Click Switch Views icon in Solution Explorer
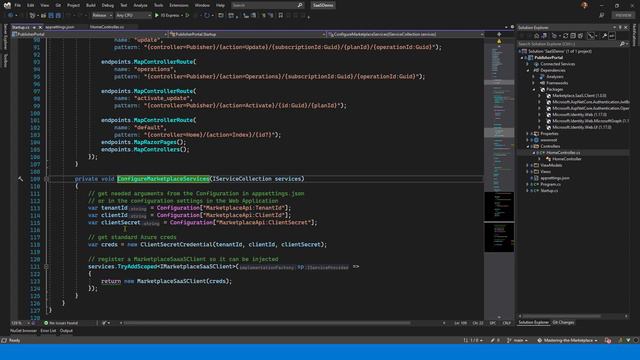This screenshot has height=360, width=640. click(544, 36)
